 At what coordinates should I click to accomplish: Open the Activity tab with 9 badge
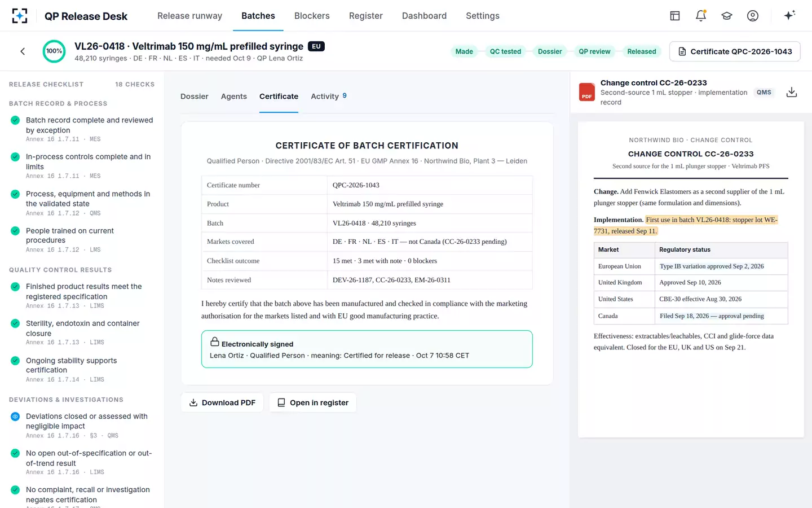[329, 97]
